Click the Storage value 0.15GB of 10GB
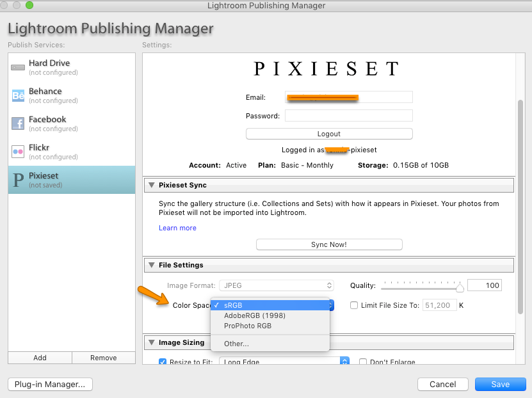532x398 pixels. pyautogui.click(x=421, y=166)
